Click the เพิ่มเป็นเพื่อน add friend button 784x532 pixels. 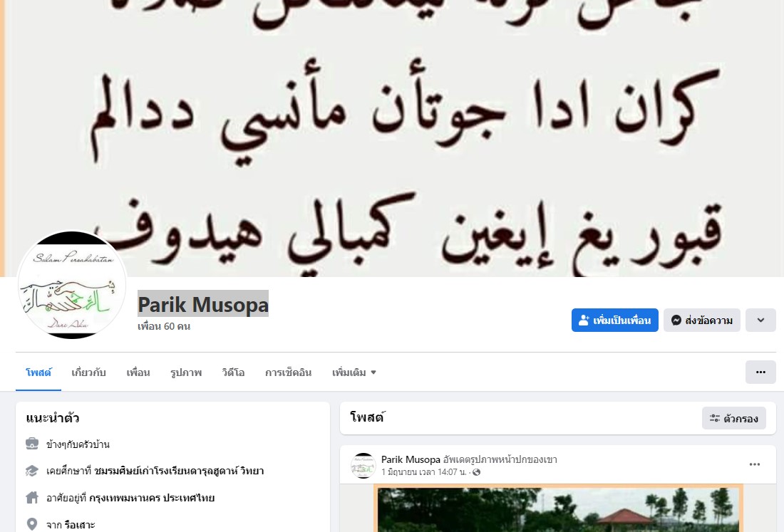pos(615,320)
